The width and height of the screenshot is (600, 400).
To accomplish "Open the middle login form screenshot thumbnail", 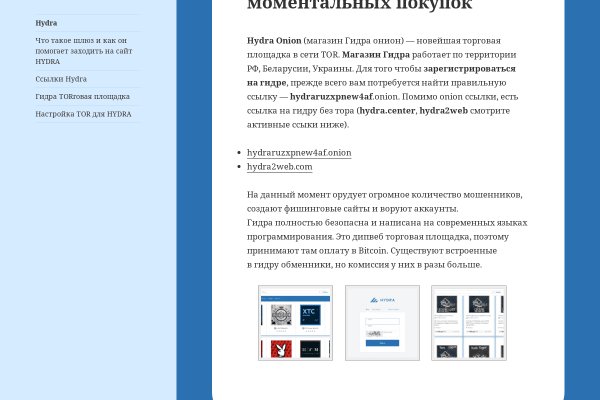I will 382,323.
